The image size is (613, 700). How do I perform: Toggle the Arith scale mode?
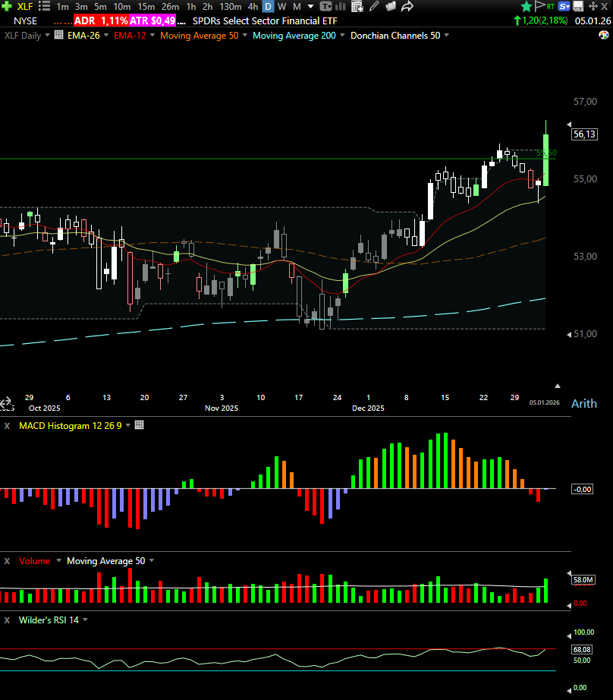tap(584, 404)
